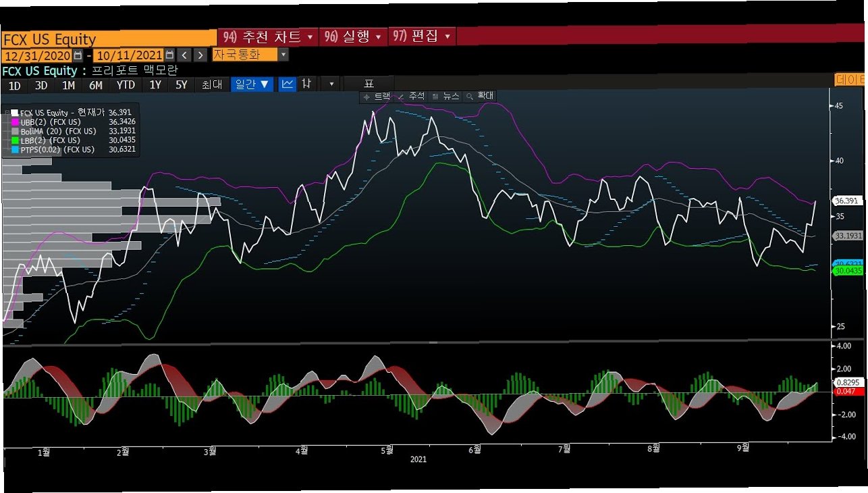868x493 pixels.
Task: Click LBB(2) (FCX US) legend label
Action: [x=50, y=140]
